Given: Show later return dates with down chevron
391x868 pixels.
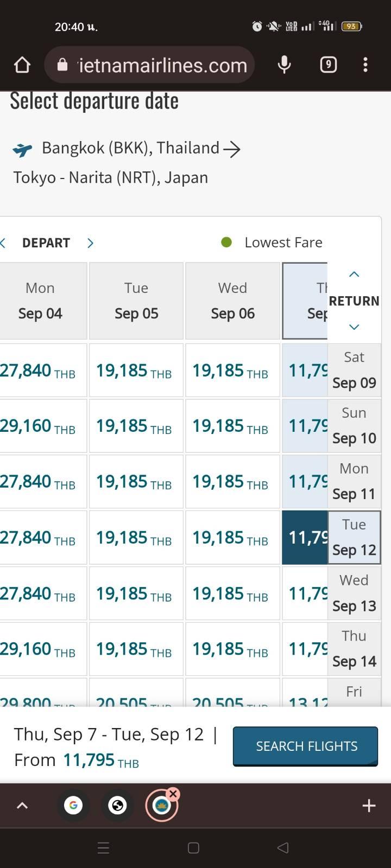Looking at the screenshot, I should (x=354, y=327).
